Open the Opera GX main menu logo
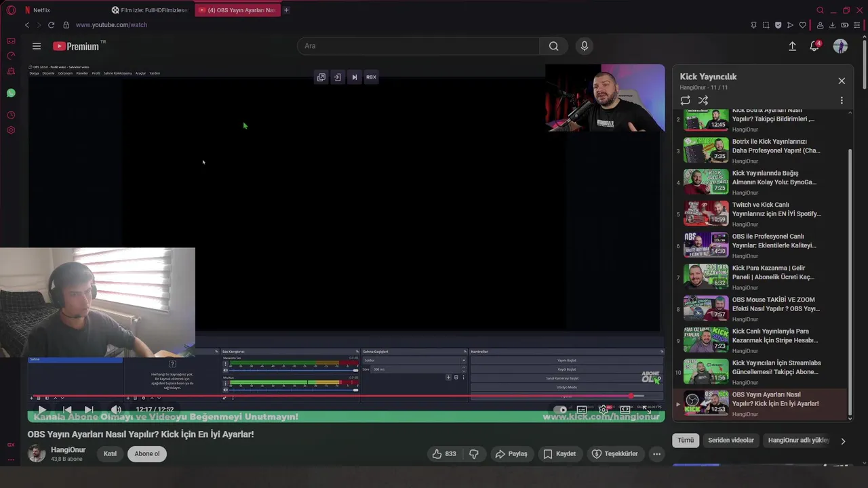This screenshot has height=488, width=868. point(11,10)
